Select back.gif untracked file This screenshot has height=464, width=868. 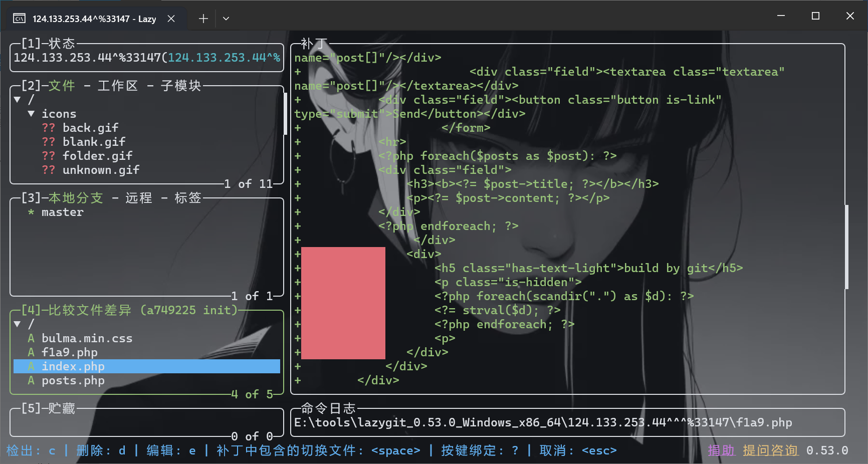tap(90, 128)
